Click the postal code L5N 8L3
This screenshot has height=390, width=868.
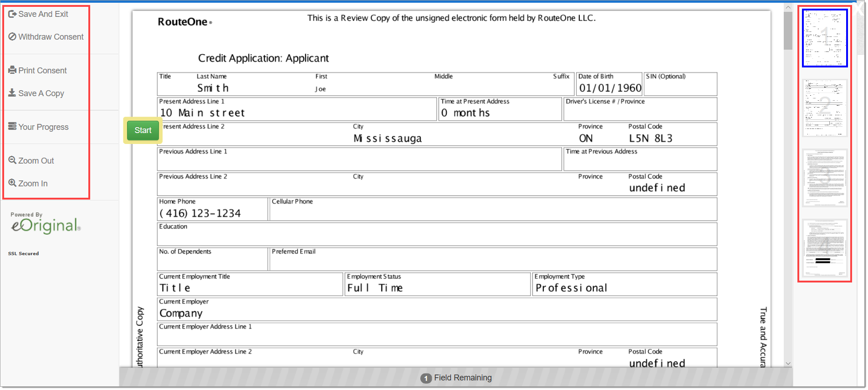[x=651, y=138]
